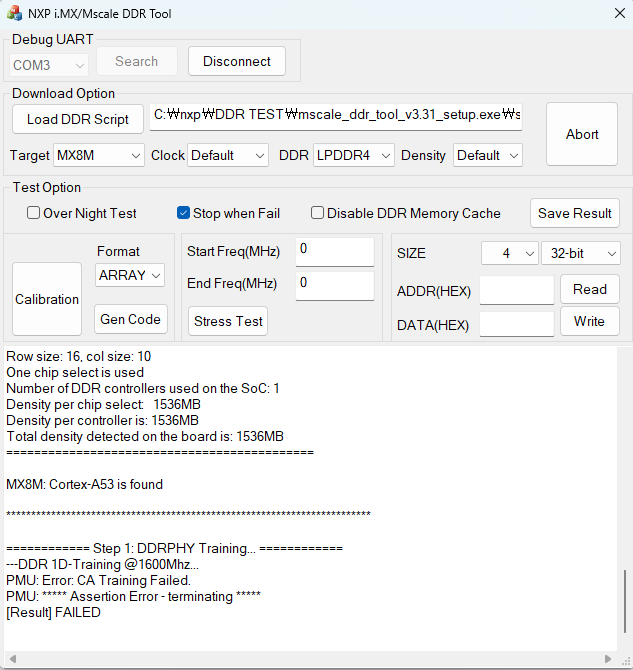Open the Format ARRAY dropdown
Viewport: 633px width, 670px height.
coord(130,275)
